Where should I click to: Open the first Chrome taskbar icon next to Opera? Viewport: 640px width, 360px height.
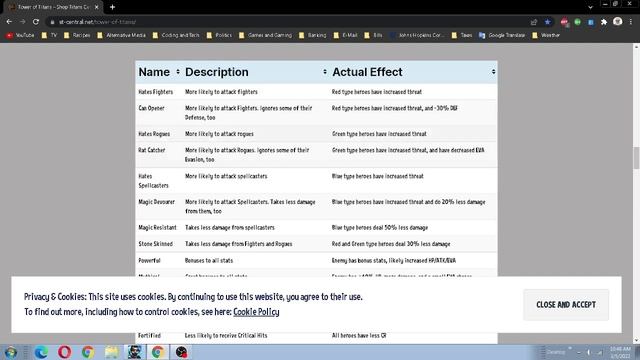click(87, 352)
